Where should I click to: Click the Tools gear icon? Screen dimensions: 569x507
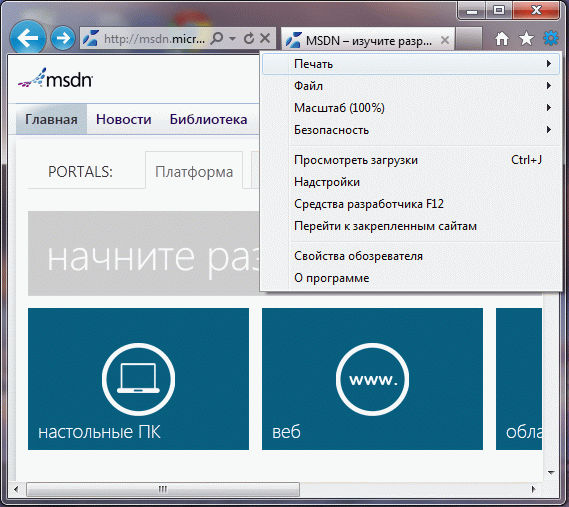tap(551, 38)
